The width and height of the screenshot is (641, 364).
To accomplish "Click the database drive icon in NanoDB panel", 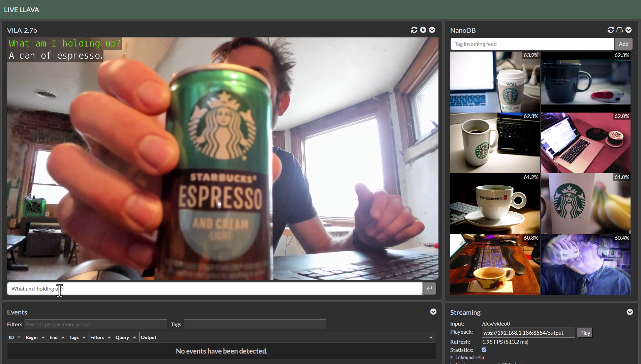I will pyautogui.click(x=619, y=30).
